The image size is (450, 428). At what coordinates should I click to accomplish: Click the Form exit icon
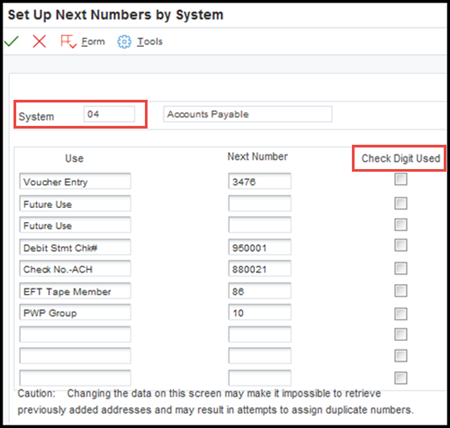(x=68, y=41)
